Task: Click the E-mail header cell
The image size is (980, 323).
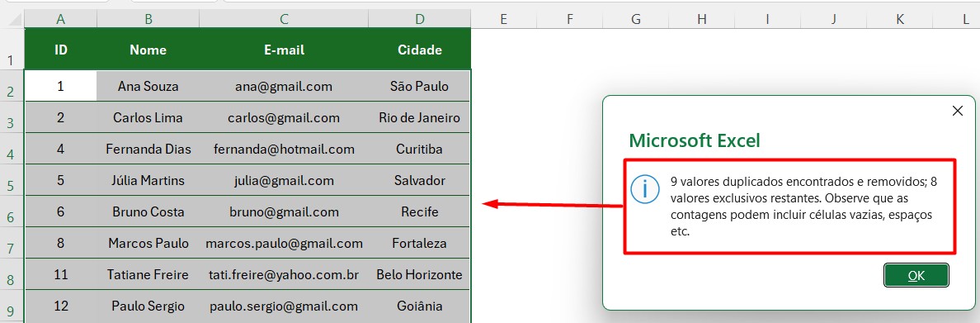Action: [x=284, y=50]
